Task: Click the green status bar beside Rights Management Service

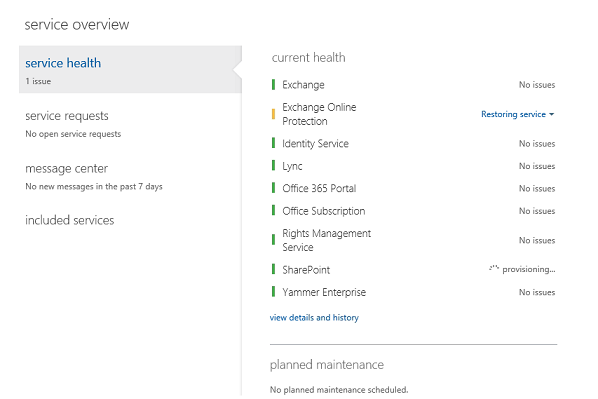Action: click(x=273, y=240)
